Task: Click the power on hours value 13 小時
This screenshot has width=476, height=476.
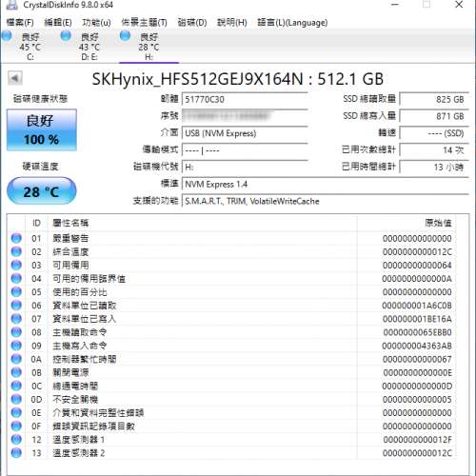Action: (x=434, y=167)
